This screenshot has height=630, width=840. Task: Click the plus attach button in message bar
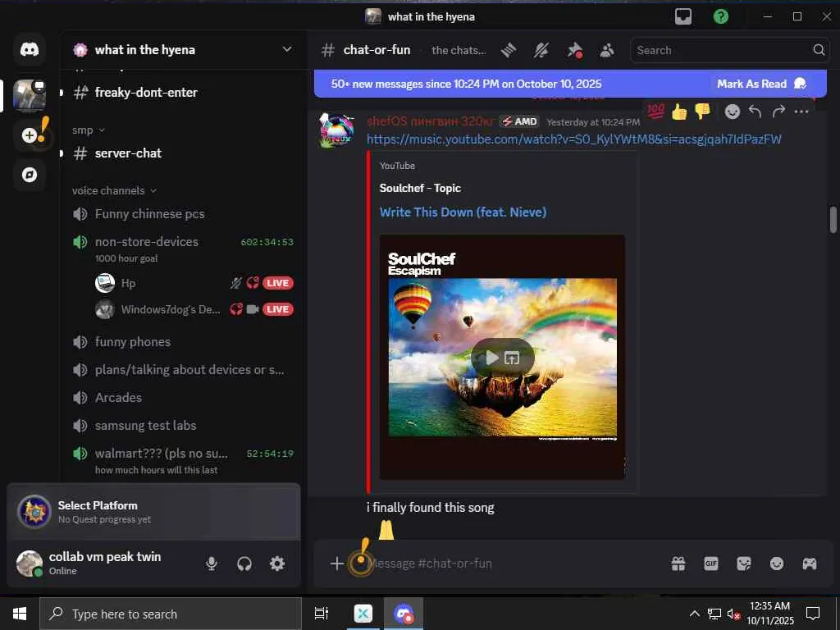336,564
